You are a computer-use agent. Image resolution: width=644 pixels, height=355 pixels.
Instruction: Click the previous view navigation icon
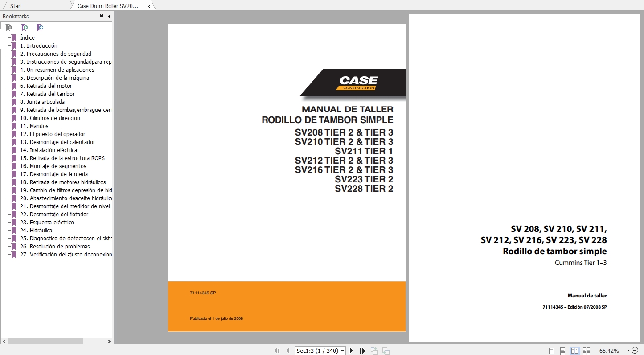pos(374,351)
